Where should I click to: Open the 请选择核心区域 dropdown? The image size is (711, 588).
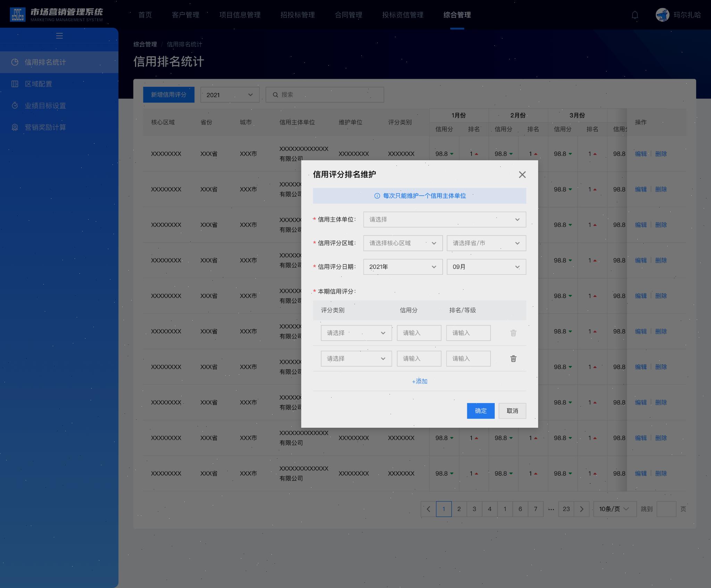[403, 243]
